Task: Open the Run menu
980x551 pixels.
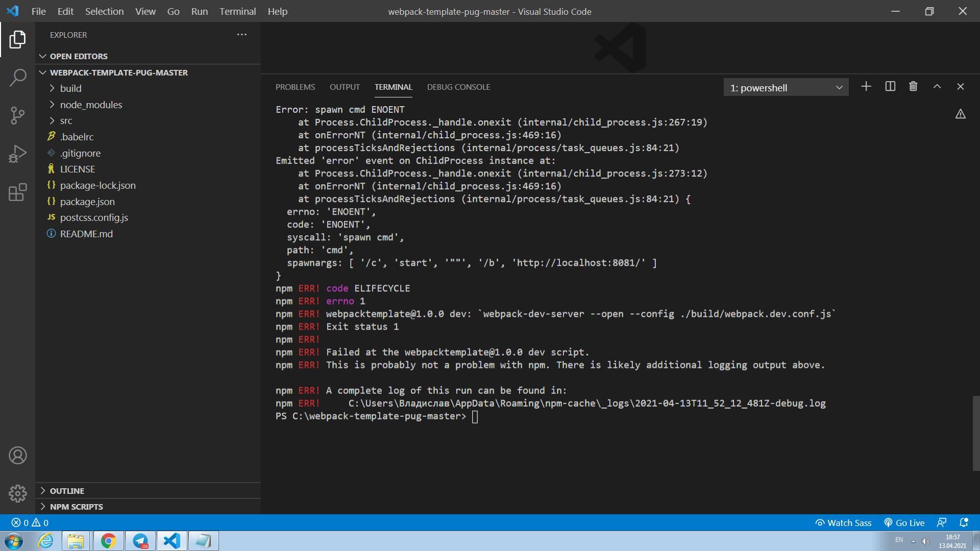Action: coord(200,11)
